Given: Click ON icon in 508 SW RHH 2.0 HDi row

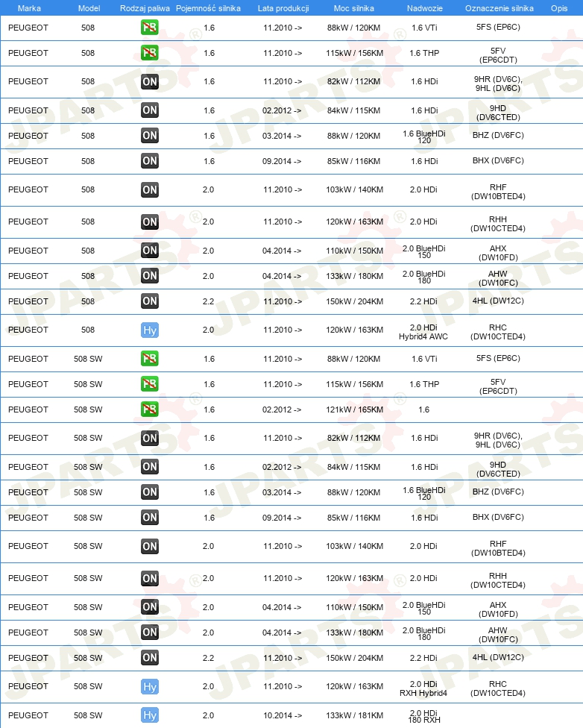Looking at the screenshot, I should [x=149, y=578].
